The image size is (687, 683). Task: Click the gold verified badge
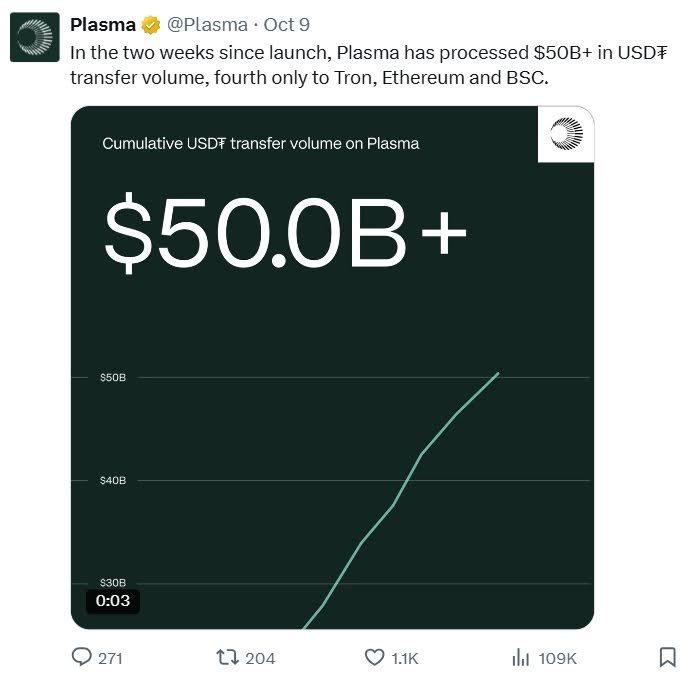(150, 25)
